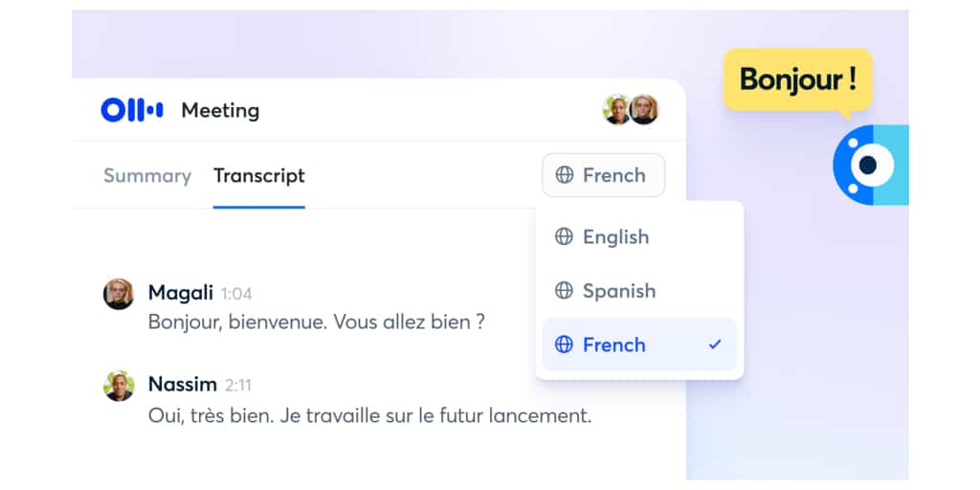Click the globe icon beside English
This screenshot has height=490, width=980.
click(565, 236)
